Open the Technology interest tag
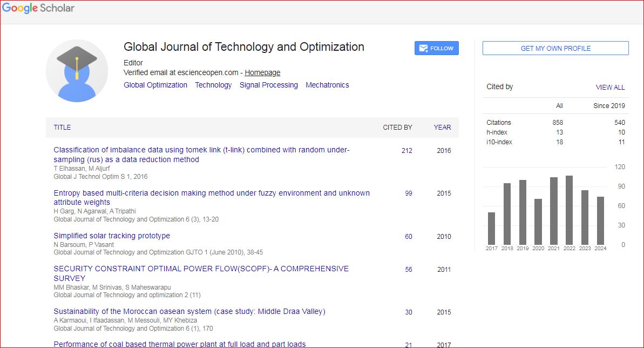 coord(213,85)
